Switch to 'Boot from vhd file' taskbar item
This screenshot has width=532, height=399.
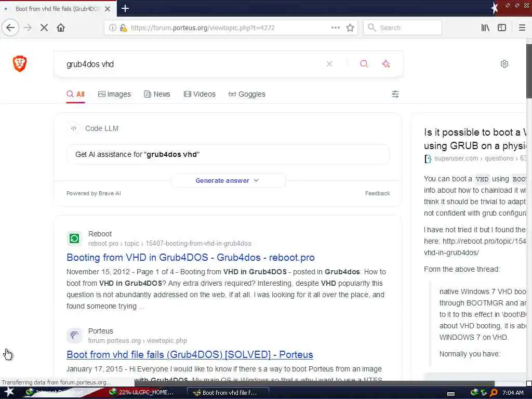click(228, 393)
